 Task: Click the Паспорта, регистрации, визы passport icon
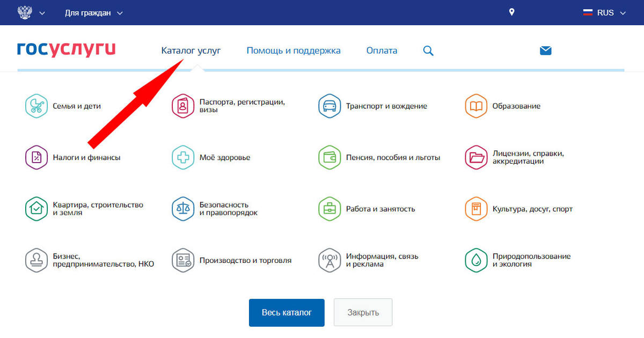(x=182, y=106)
